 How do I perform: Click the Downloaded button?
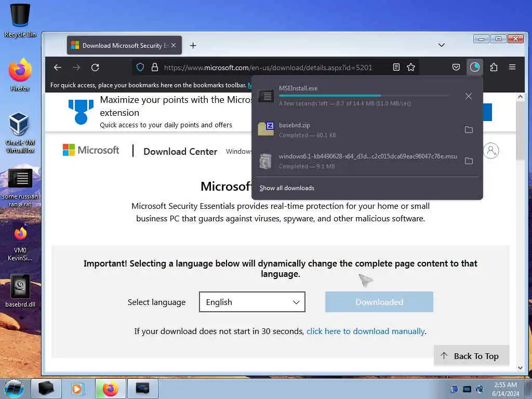(x=379, y=302)
